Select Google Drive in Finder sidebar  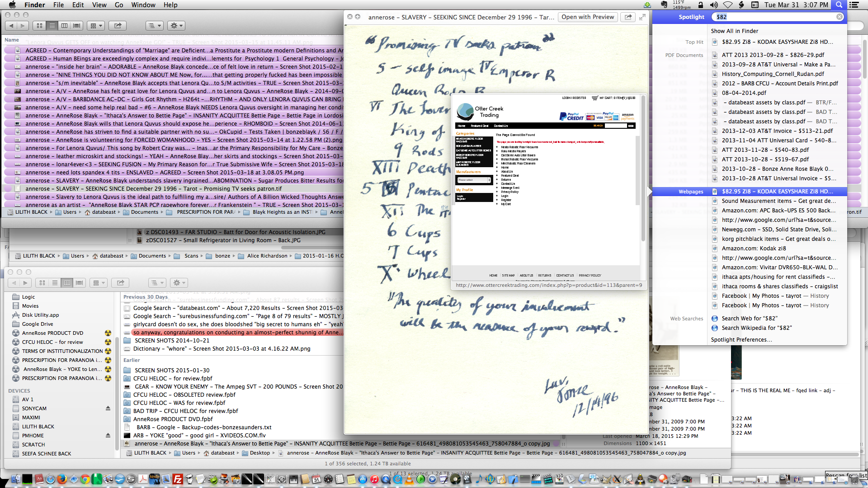click(38, 324)
